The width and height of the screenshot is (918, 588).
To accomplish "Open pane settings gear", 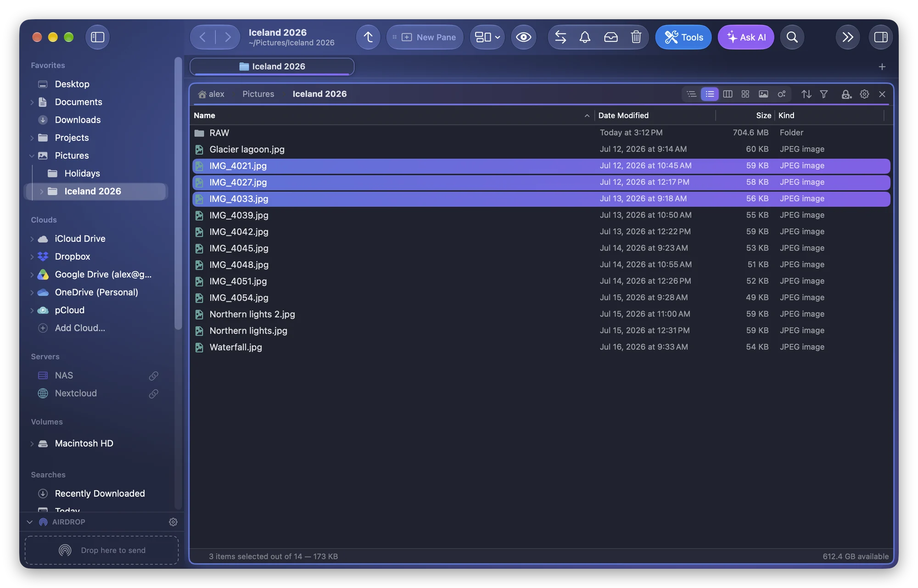I will [864, 94].
